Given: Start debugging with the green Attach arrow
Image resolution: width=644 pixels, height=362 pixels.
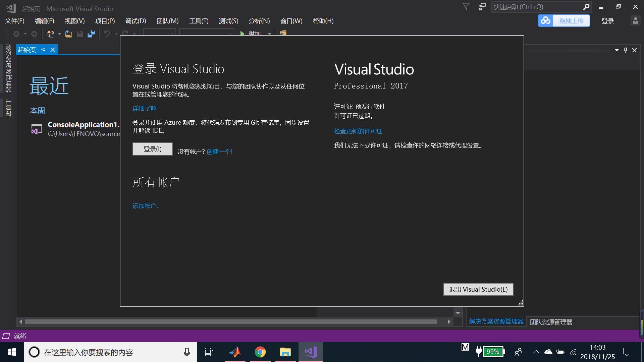Looking at the screenshot, I should tap(242, 34).
